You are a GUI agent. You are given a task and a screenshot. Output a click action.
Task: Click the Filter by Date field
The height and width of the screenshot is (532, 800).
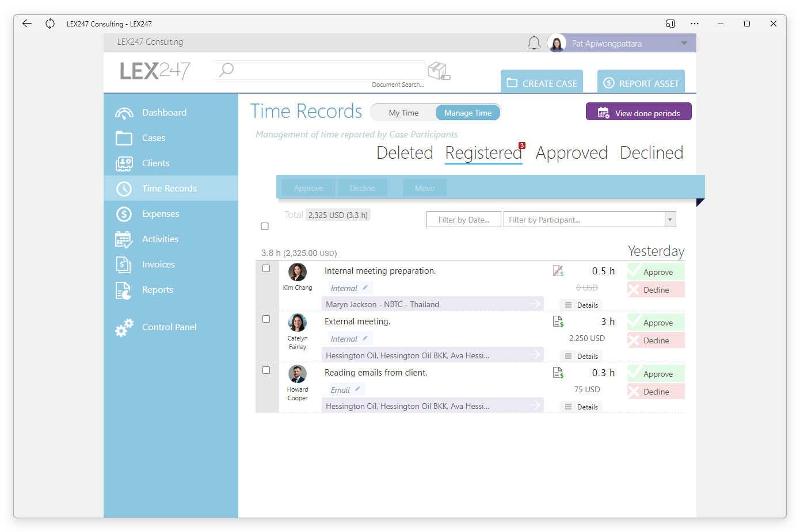click(464, 220)
